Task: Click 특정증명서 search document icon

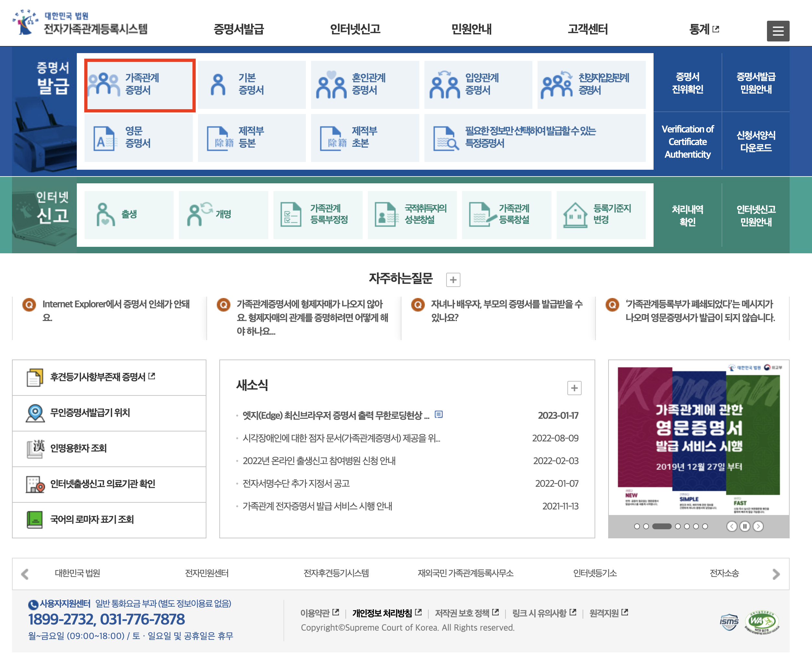Action: (445, 138)
